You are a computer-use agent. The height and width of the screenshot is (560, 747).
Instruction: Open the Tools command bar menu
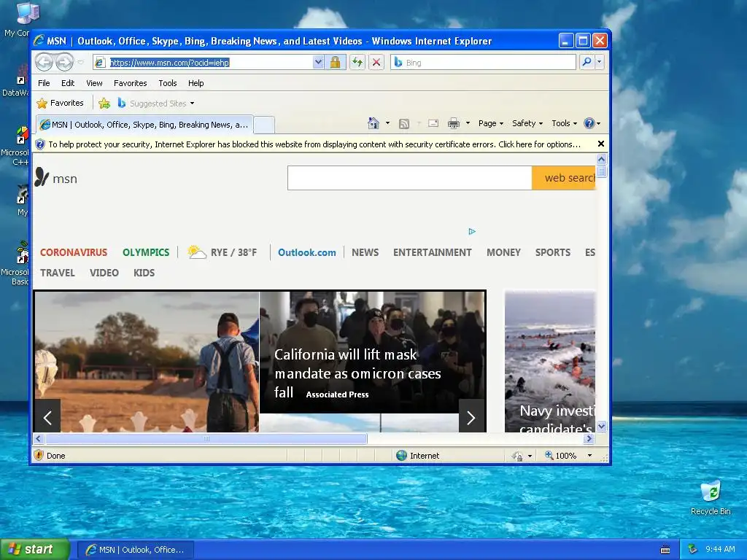(564, 123)
